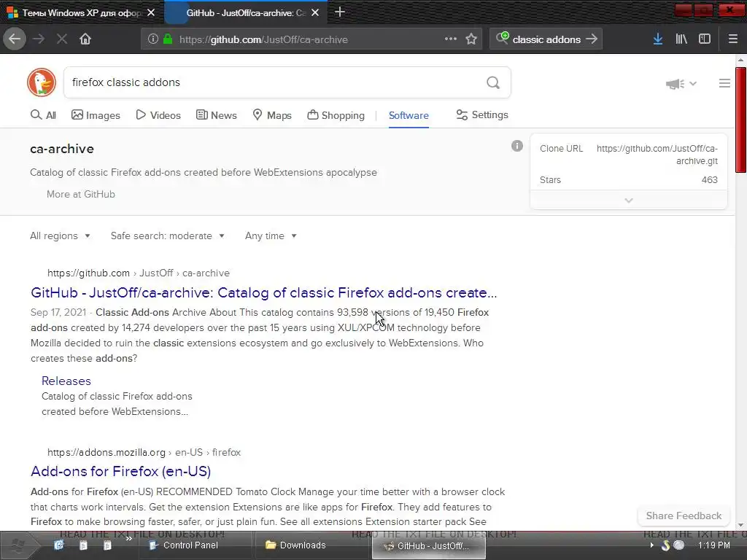The image size is (747, 560).
Task: Click the https://github.com › JustOff › ca-archive breadcrumb
Action: tap(138, 273)
